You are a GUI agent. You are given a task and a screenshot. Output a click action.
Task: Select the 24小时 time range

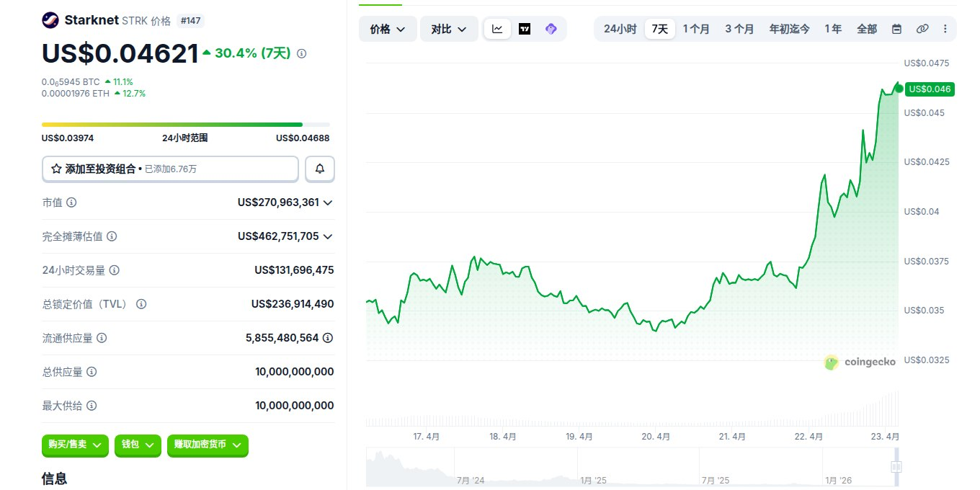tap(620, 29)
